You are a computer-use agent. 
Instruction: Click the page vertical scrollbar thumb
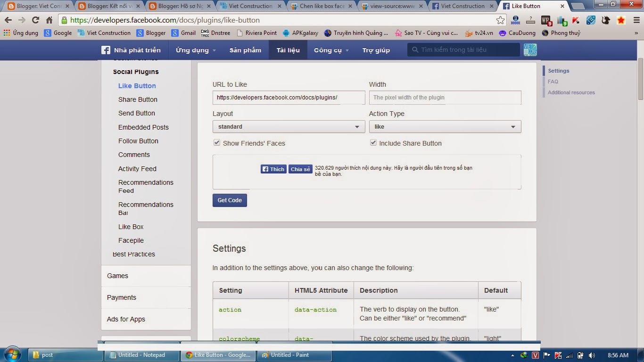[x=641, y=78]
